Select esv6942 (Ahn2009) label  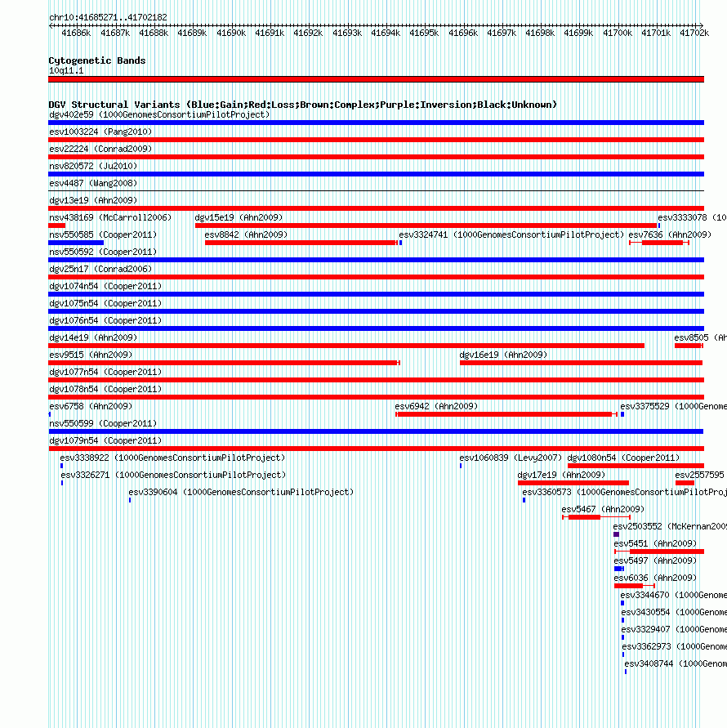[x=436, y=407]
